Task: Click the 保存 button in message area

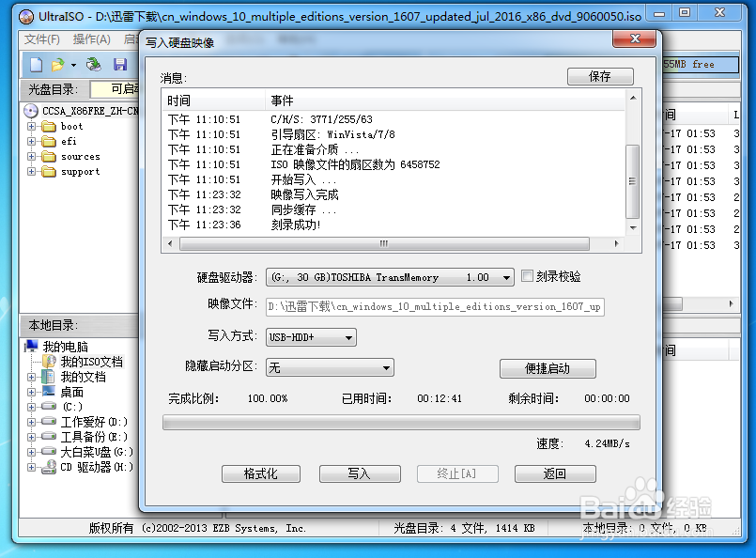Action: click(x=600, y=76)
